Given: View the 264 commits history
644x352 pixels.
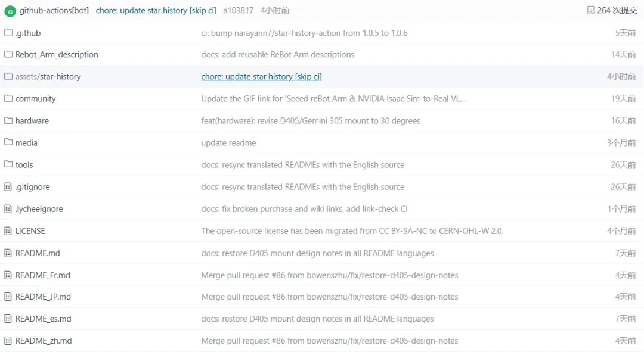Looking at the screenshot, I should point(617,10).
